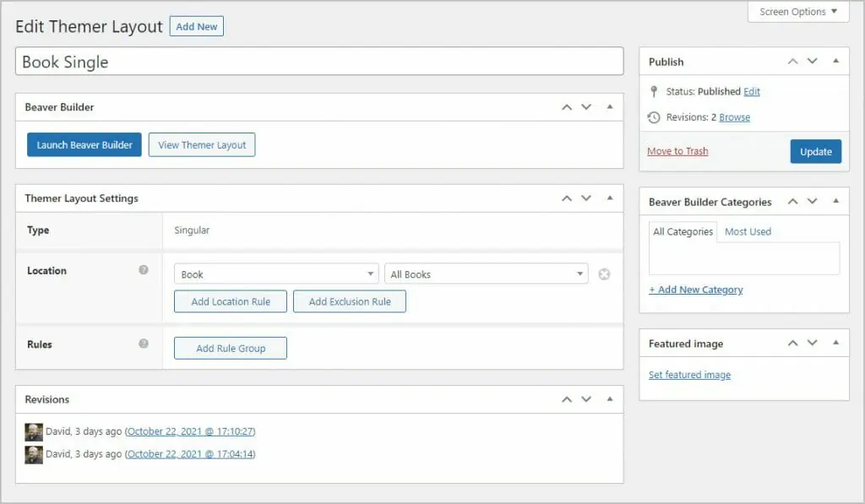Click the Singular type value

pos(192,230)
